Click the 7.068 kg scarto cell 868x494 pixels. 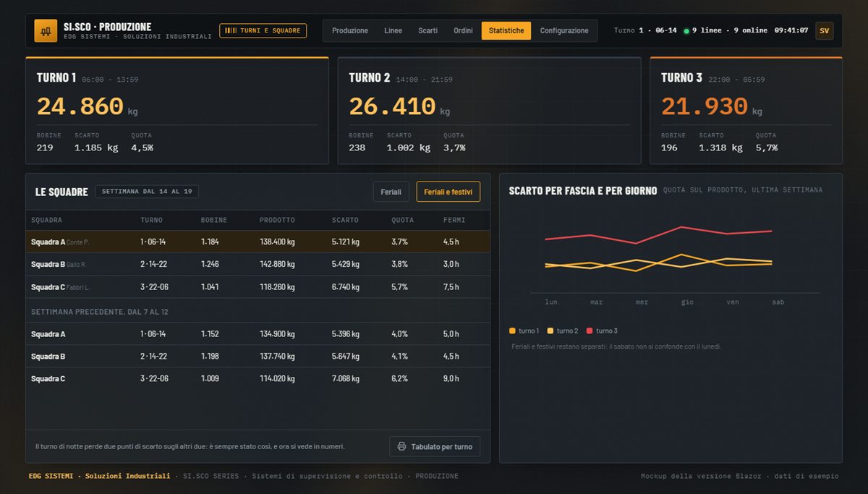pyautogui.click(x=346, y=378)
